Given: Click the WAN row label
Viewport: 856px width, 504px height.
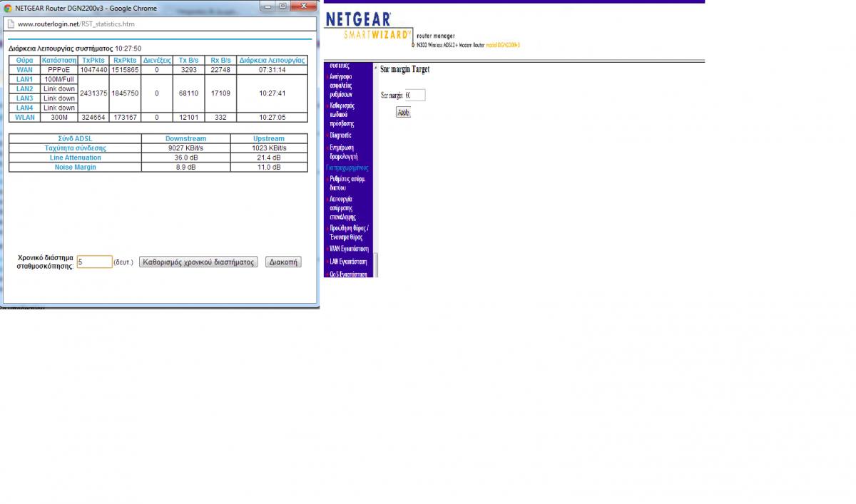Looking at the screenshot, I should pos(24,70).
